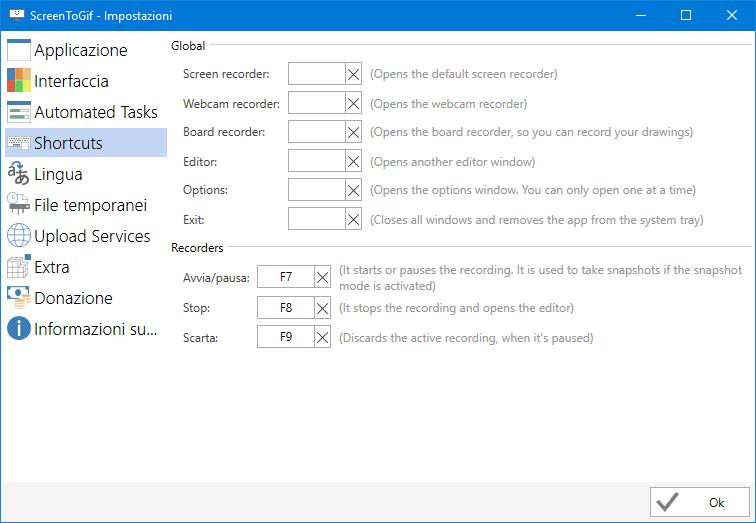Maximize the Impostazioni window
This screenshot has width=756, height=523.
click(x=686, y=15)
